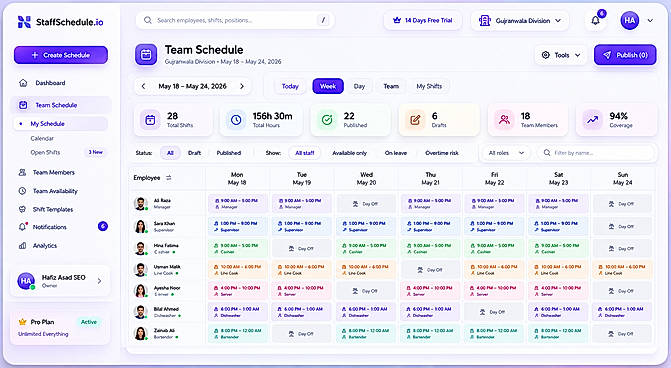Click the Total Shifts calendar icon
The width and height of the screenshot is (671, 368).
[150, 120]
